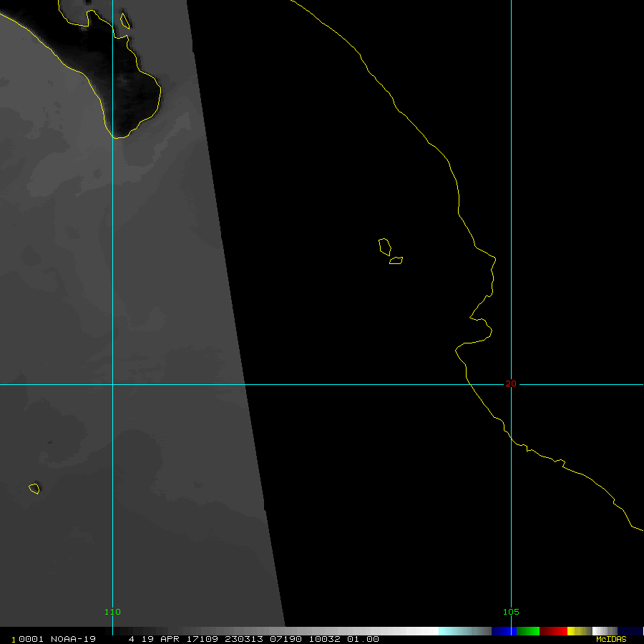Screen dimensions: 644x644
Task: Select the red segment of the color bar
Action: click(x=553, y=631)
